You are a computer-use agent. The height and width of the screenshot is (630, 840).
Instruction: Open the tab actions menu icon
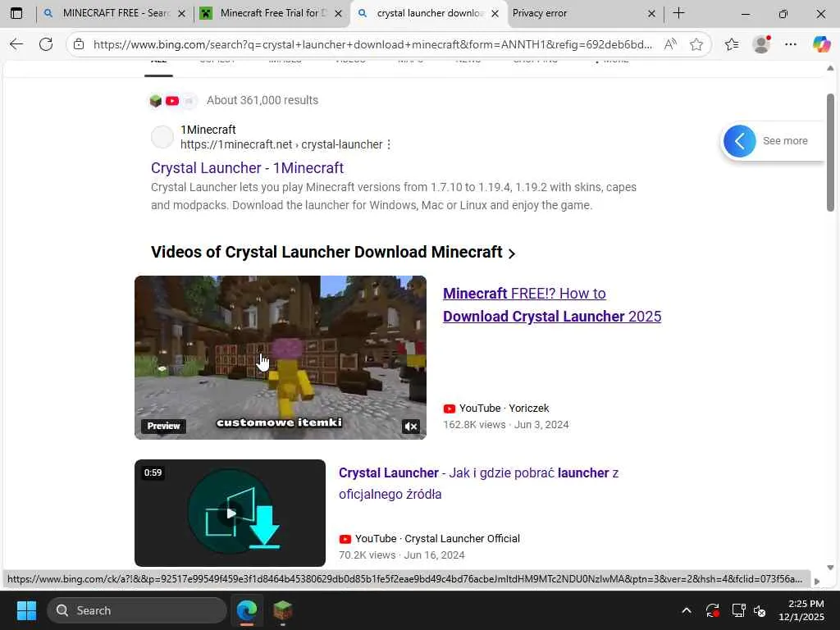(x=16, y=13)
